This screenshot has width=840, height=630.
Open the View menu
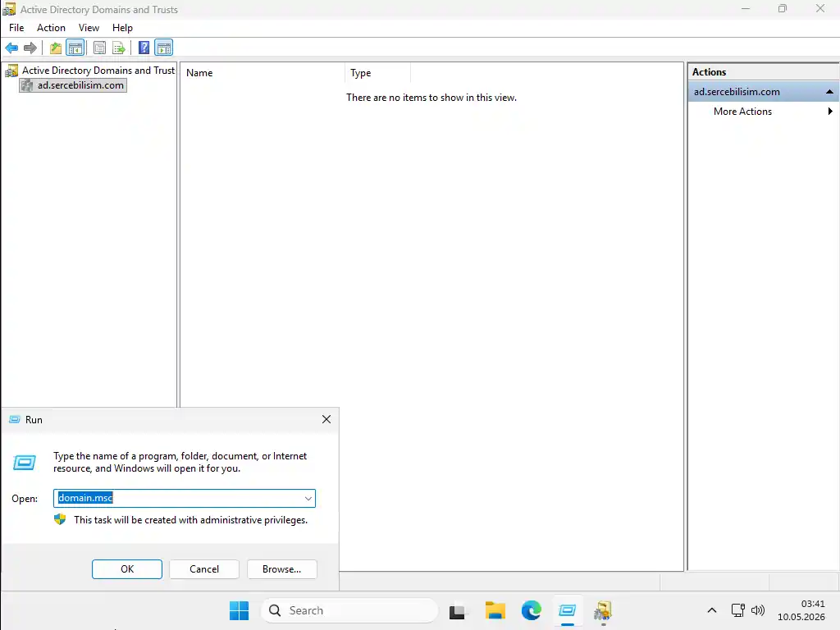pyautogui.click(x=89, y=28)
